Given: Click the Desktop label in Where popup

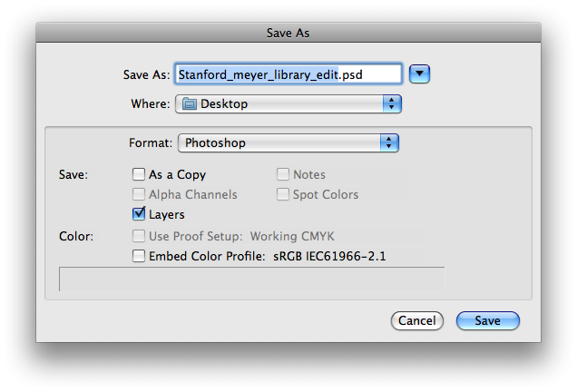Looking at the screenshot, I should tap(224, 104).
